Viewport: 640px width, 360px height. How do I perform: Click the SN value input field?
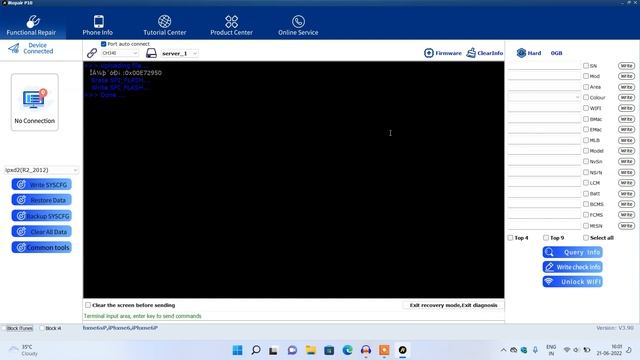click(x=544, y=65)
